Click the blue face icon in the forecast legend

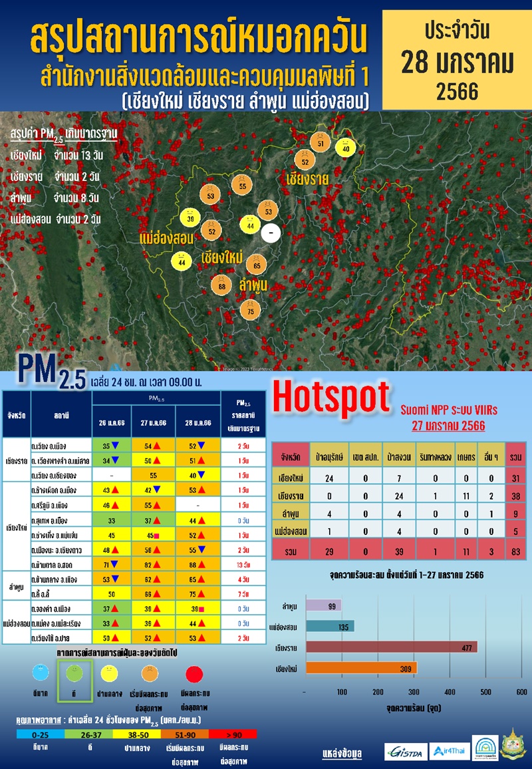[x=40, y=674]
